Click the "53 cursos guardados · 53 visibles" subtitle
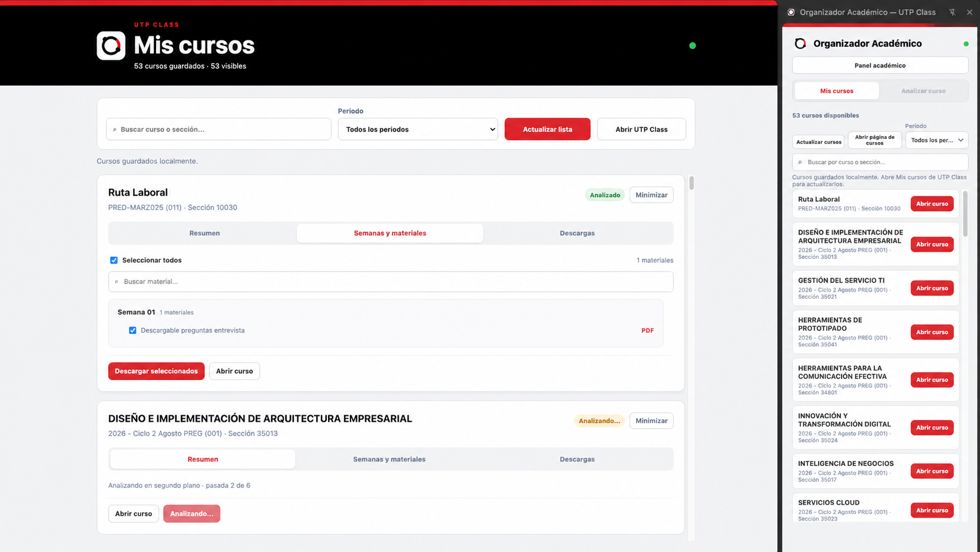The height and width of the screenshot is (552, 980). tap(190, 66)
